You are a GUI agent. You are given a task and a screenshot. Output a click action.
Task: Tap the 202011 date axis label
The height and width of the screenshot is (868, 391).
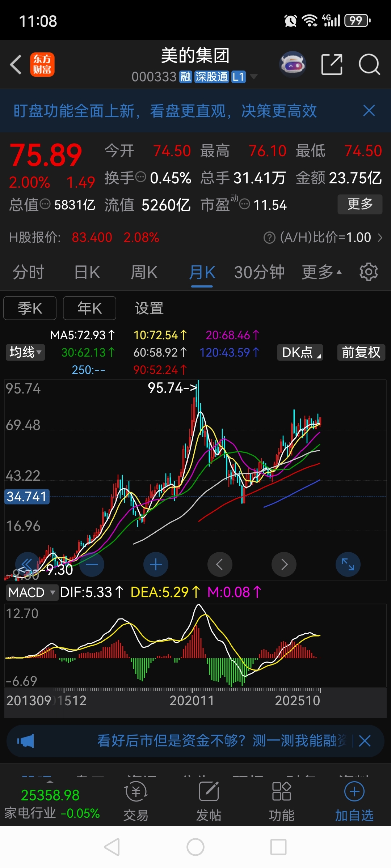coord(192,701)
